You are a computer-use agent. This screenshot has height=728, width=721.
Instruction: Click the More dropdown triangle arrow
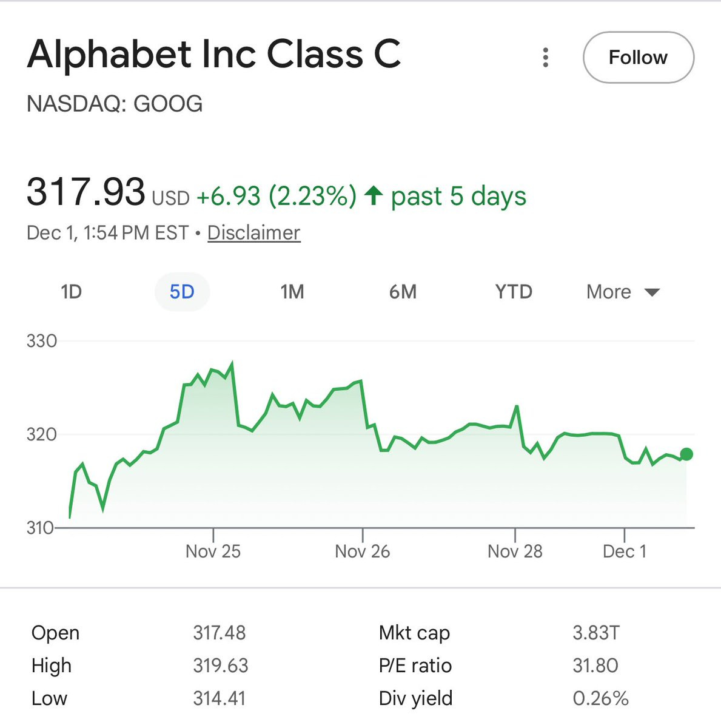(x=652, y=292)
